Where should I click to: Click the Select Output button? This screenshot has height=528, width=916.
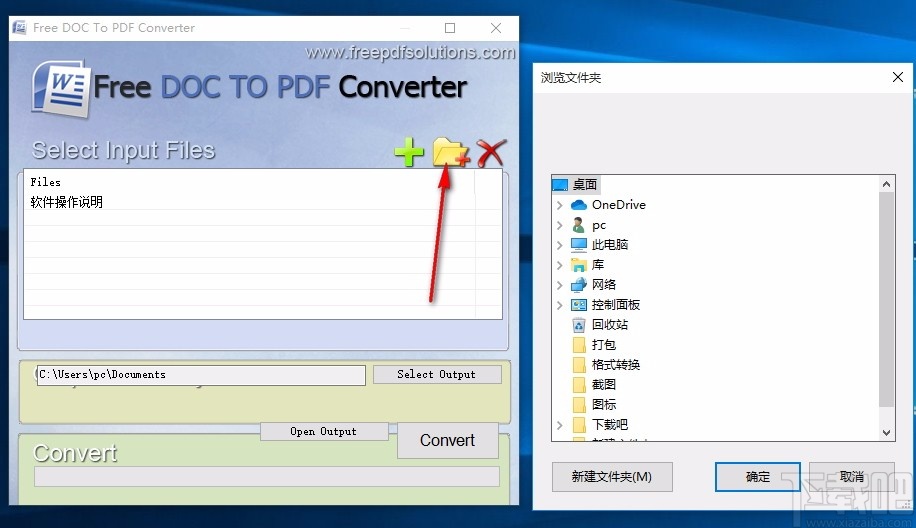437,374
